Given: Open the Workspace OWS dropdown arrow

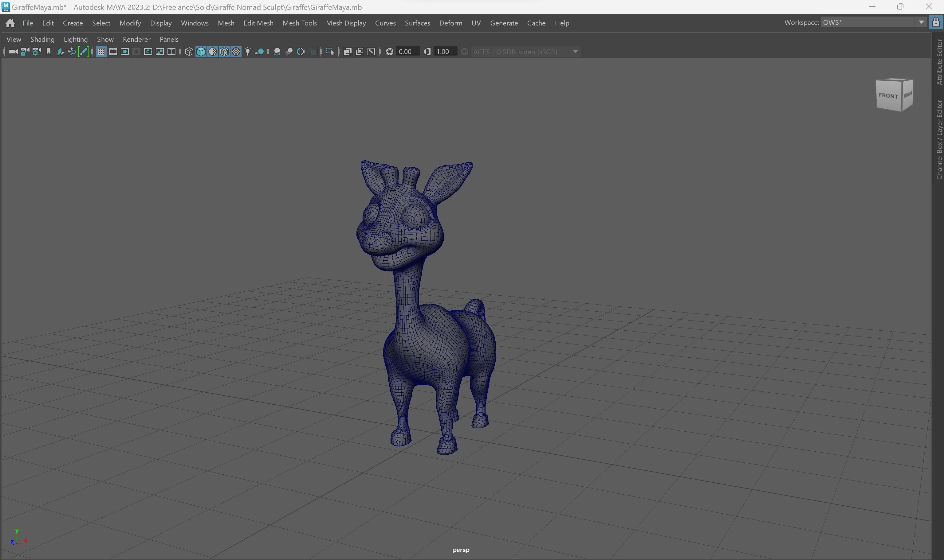Looking at the screenshot, I should 921,22.
